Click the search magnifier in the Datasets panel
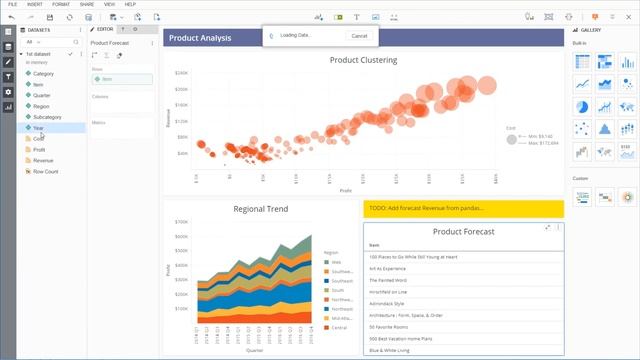640x360 pixels. tap(76, 42)
